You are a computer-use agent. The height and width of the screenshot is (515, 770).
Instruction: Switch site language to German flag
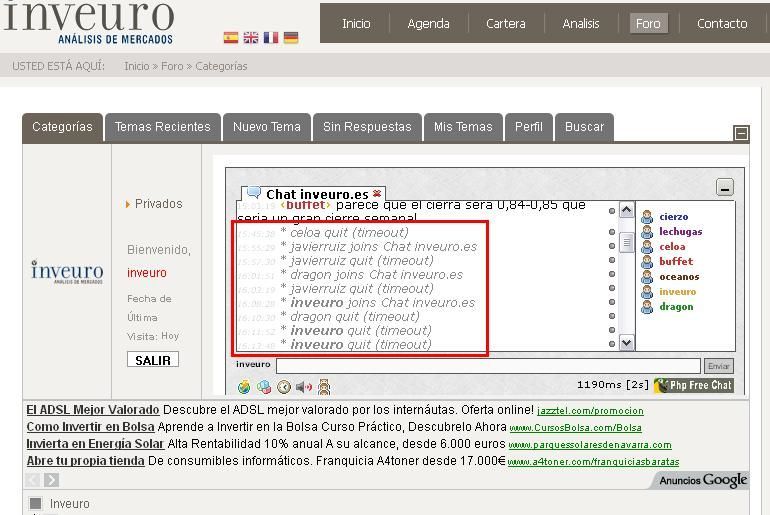pos(291,37)
